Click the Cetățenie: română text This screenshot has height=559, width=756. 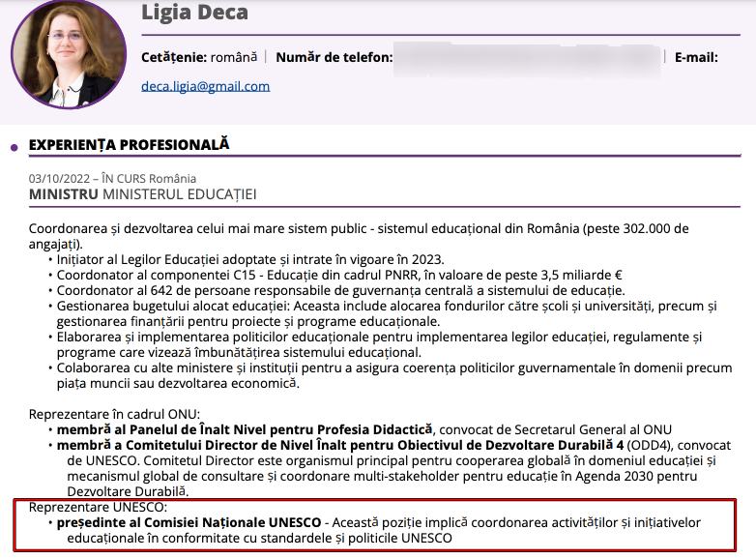pyautogui.click(x=199, y=57)
